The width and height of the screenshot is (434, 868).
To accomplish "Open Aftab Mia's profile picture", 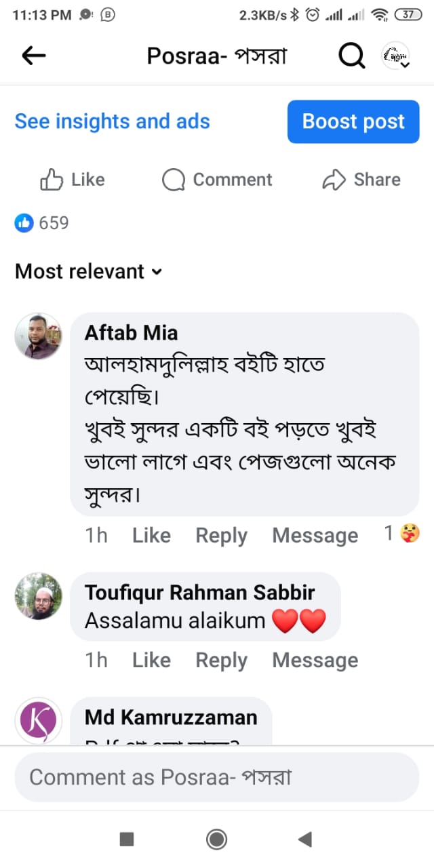I will pyautogui.click(x=39, y=336).
